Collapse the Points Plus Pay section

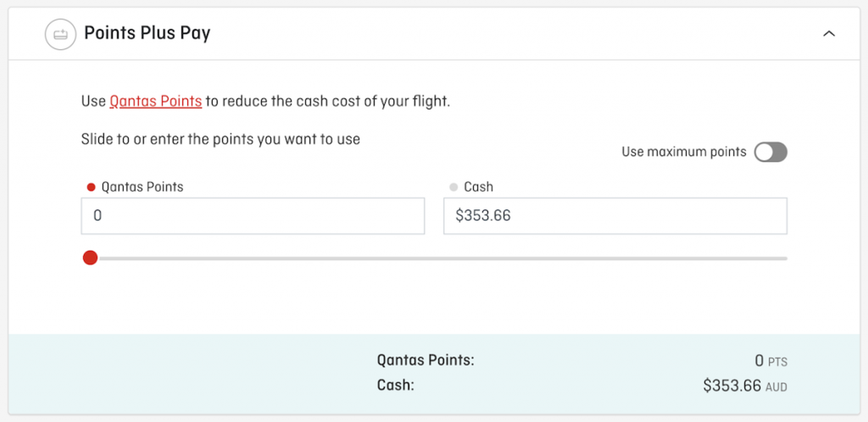pyautogui.click(x=829, y=34)
